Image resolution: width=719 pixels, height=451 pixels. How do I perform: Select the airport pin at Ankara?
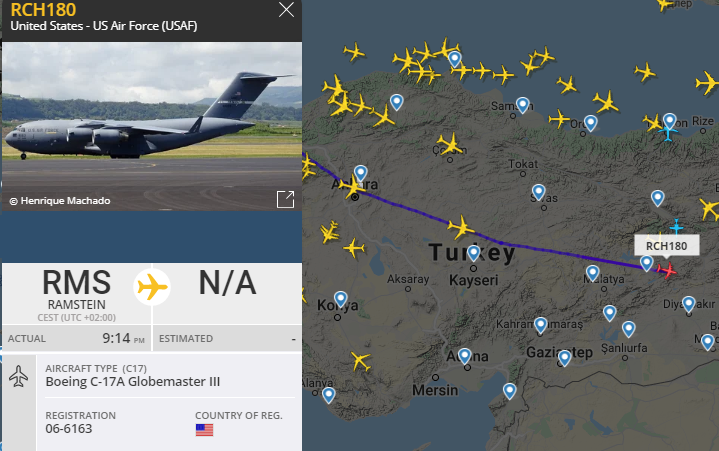[x=361, y=173]
